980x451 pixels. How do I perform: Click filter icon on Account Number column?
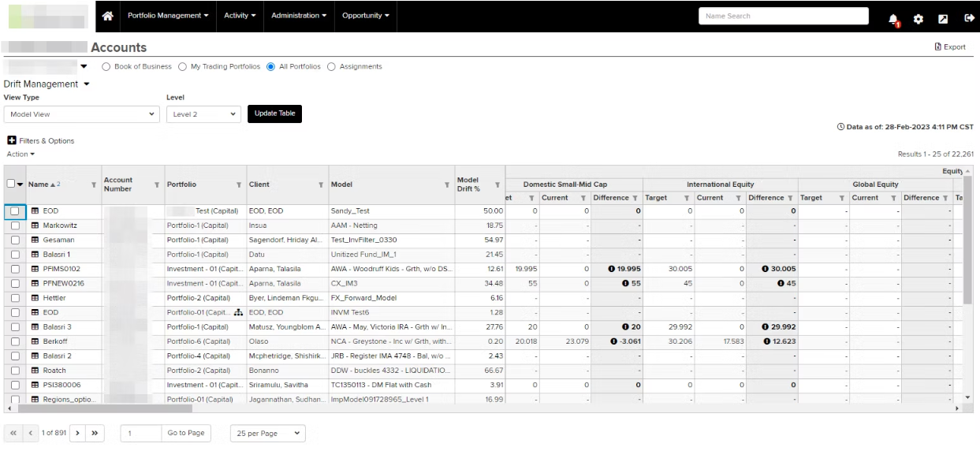pyautogui.click(x=157, y=184)
